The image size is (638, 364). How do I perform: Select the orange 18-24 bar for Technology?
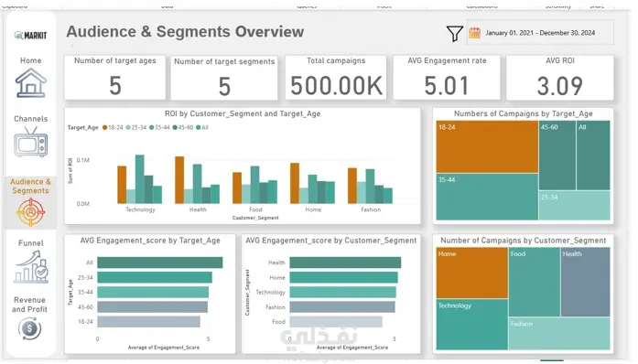pyautogui.click(x=122, y=185)
